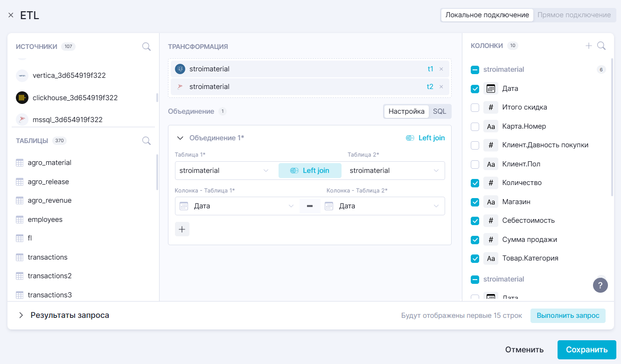621x364 pixels.
Task: Click Выполнить запрос button
Action: tap(567, 316)
